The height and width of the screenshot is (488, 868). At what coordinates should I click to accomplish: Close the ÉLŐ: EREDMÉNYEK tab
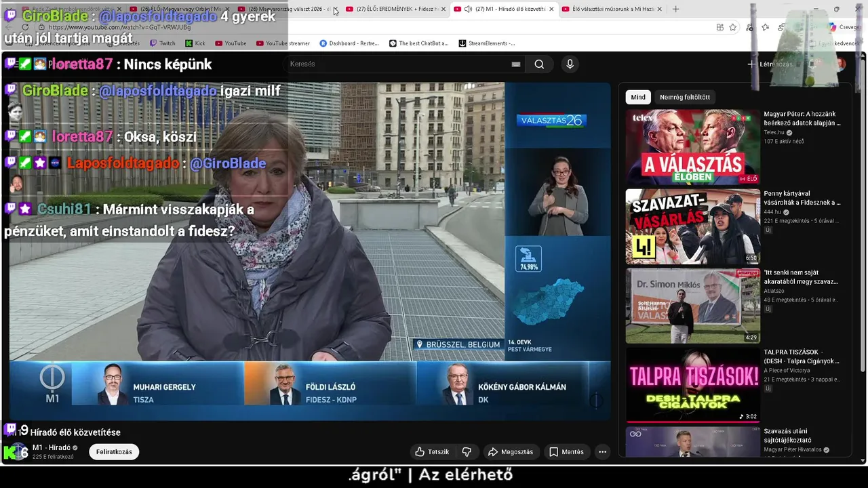coord(443,9)
